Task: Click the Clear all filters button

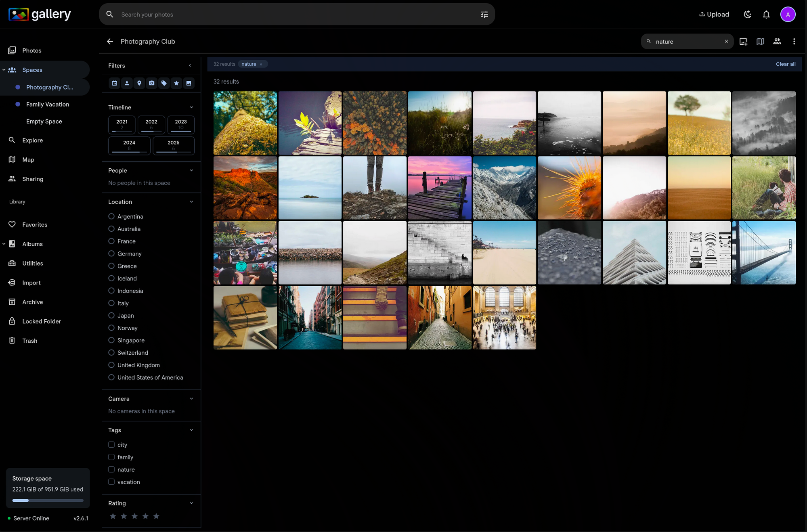Action: (x=785, y=64)
